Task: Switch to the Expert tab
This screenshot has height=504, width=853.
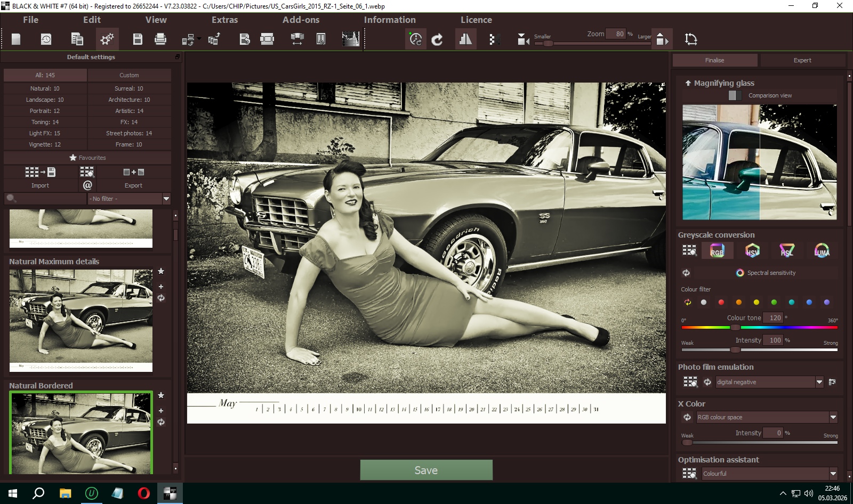Action: tap(802, 60)
